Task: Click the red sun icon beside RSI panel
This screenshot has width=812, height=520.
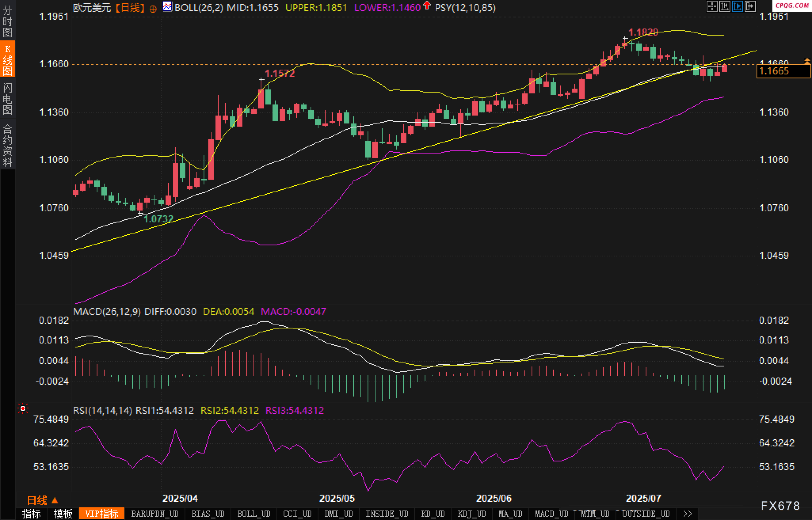Action: coord(23,408)
